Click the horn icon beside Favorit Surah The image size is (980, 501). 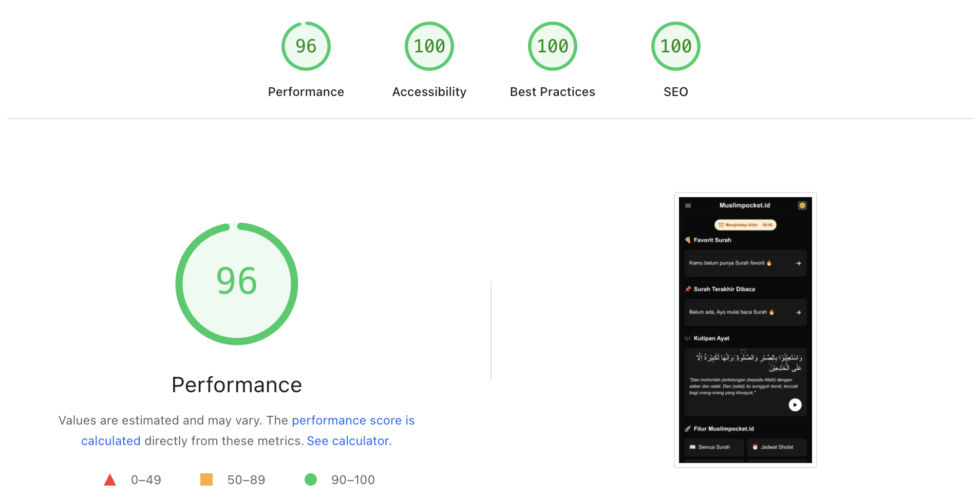pos(688,239)
